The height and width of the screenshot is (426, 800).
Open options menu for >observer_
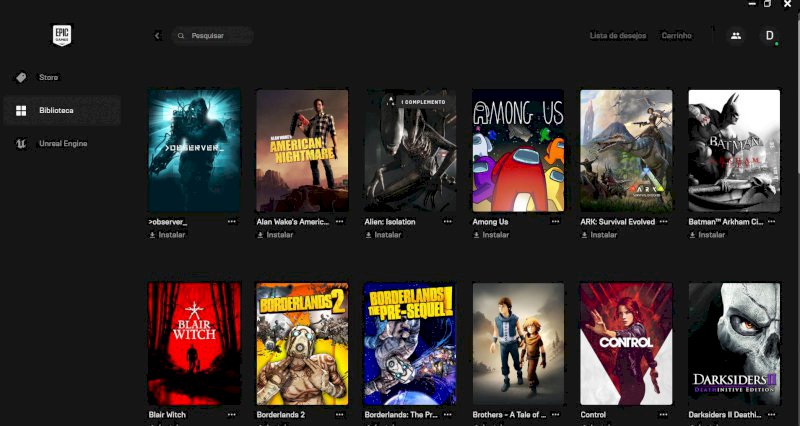[232, 221]
